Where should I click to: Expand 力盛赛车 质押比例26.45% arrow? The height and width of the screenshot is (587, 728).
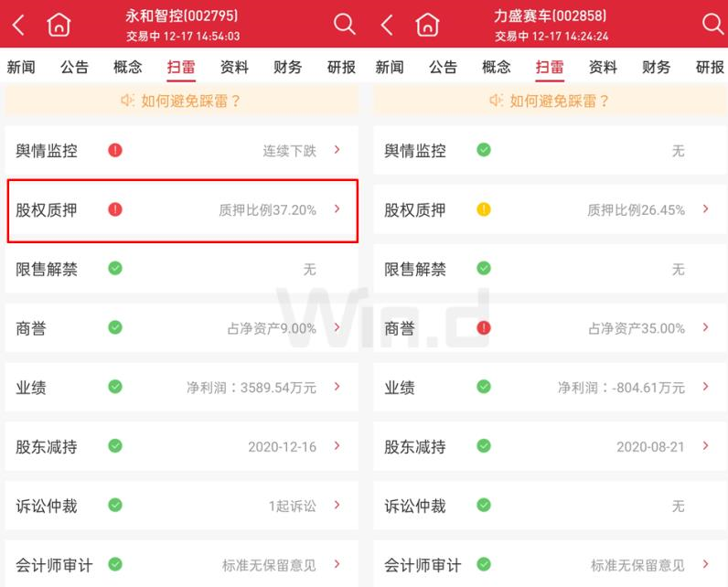706,208
